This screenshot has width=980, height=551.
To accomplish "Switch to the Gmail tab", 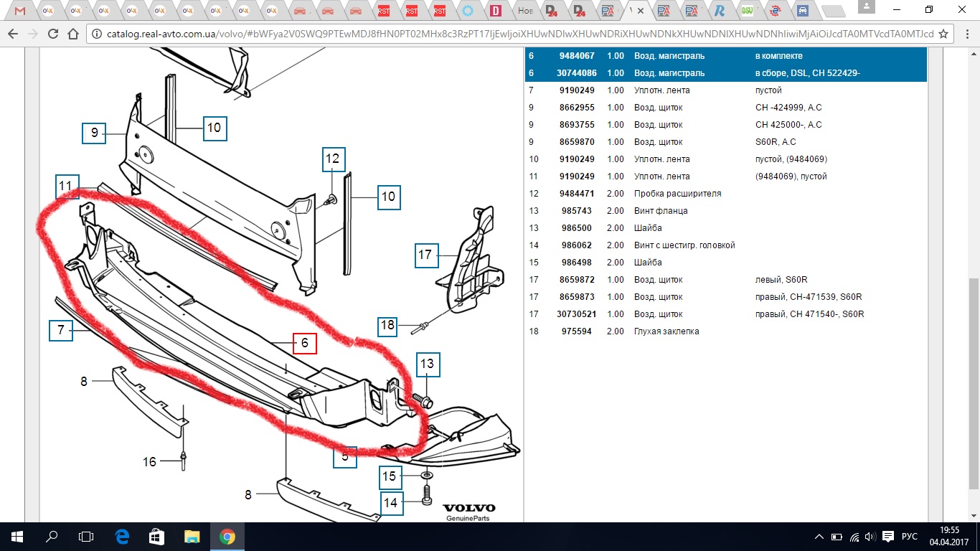I will [19, 11].
